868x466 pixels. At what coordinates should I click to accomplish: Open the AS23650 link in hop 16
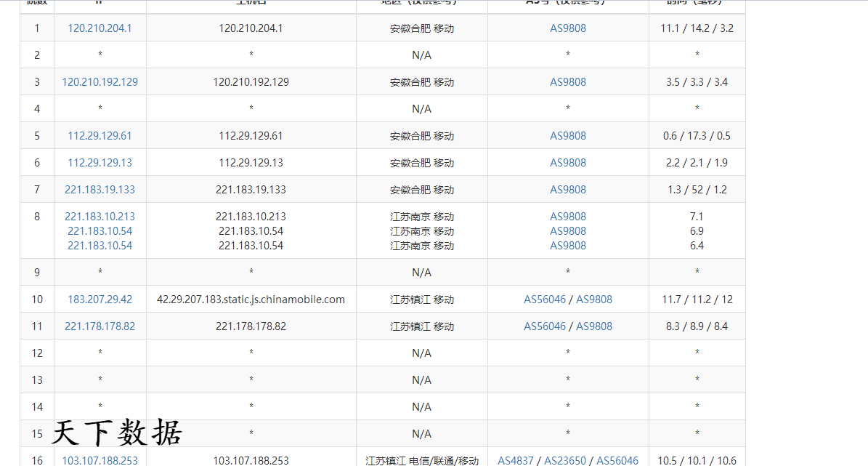pos(565,460)
